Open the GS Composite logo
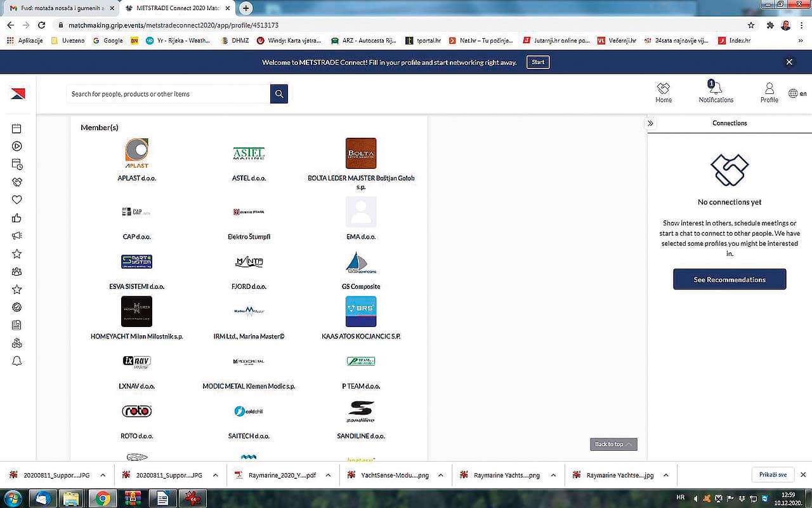Screen dimensions: 812x508 (x=361, y=264)
